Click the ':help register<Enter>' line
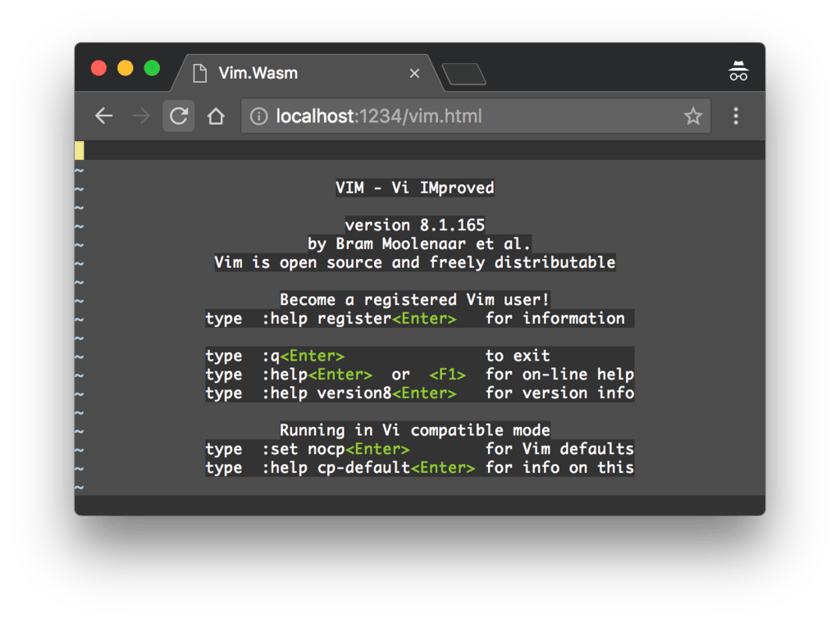The image size is (840, 622). (359, 318)
